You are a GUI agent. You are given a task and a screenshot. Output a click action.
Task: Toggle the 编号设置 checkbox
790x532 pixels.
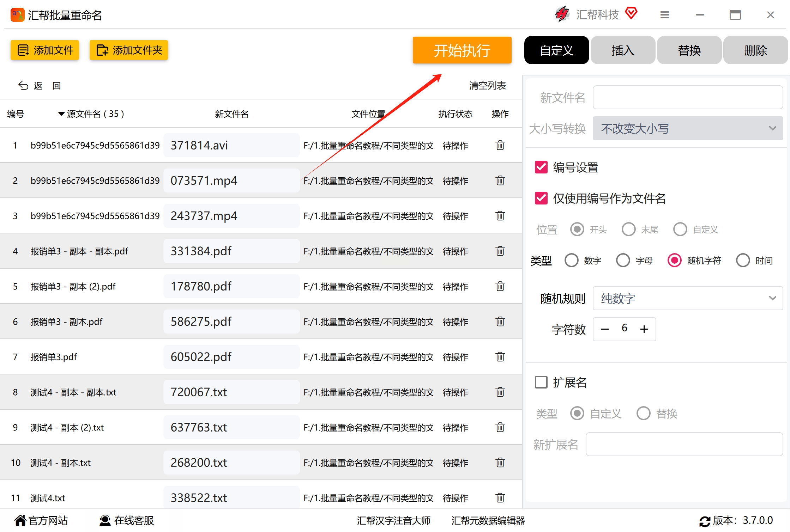pyautogui.click(x=541, y=167)
